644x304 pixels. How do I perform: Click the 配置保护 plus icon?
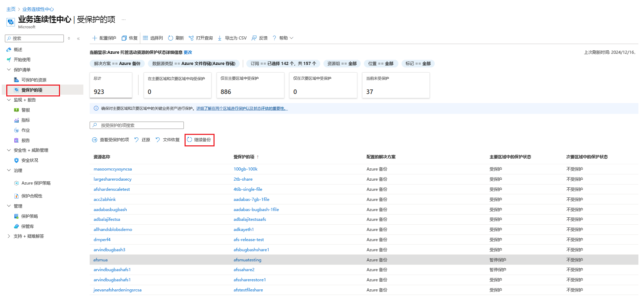coord(95,38)
